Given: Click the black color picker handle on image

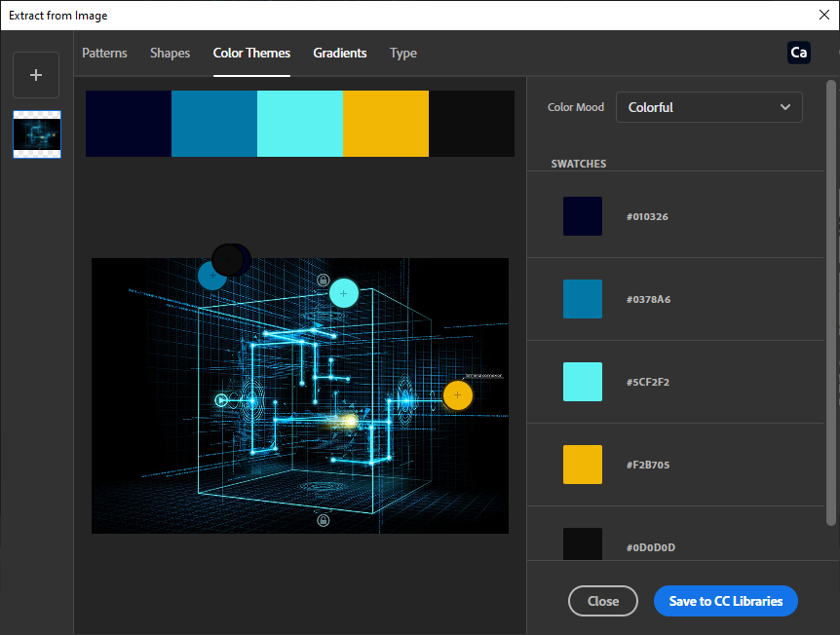Looking at the screenshot, I should (x=228, y=259).
